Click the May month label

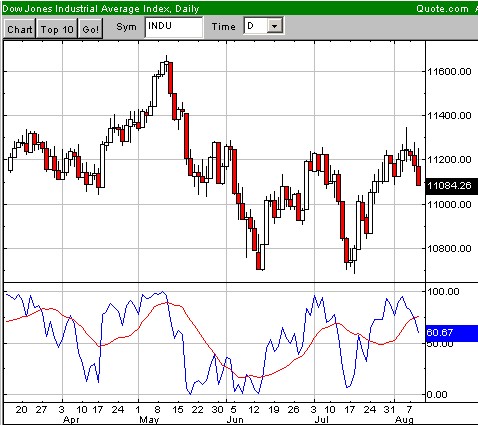(x=149, y=420)
